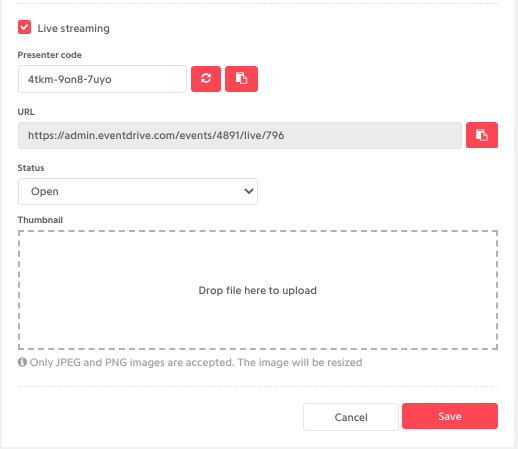
Task: Cancel the changes to this form
Action: pos(351,417)
